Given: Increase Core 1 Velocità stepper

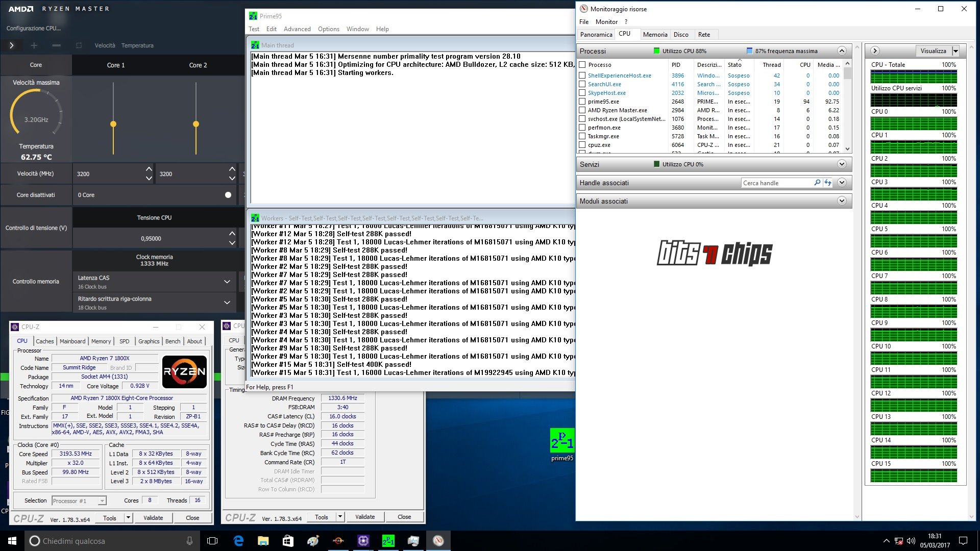Looking at the screenshot, I should pos(149,169).
